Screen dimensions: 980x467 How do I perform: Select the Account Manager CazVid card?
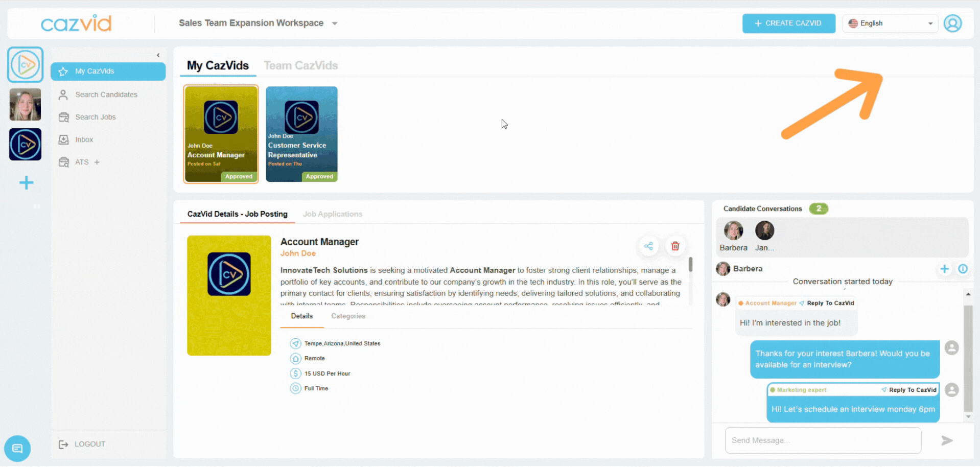(221, 134)
